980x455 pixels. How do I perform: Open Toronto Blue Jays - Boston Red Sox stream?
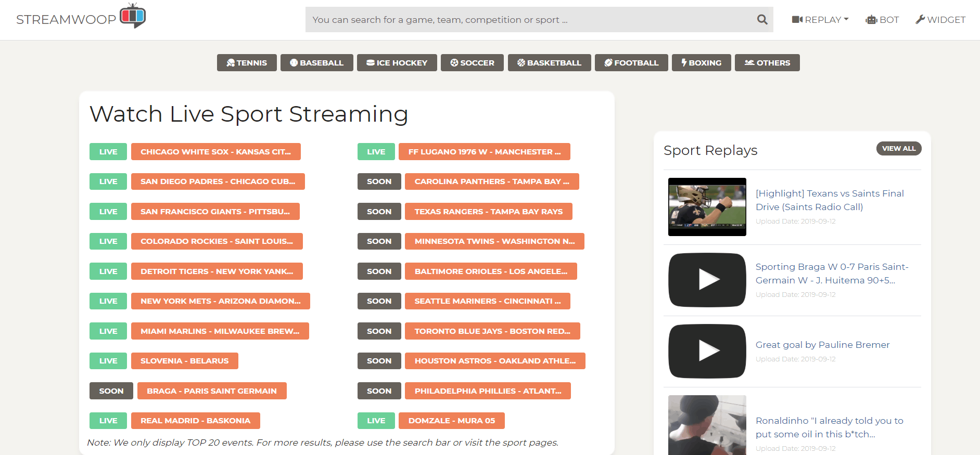[492, 331]
